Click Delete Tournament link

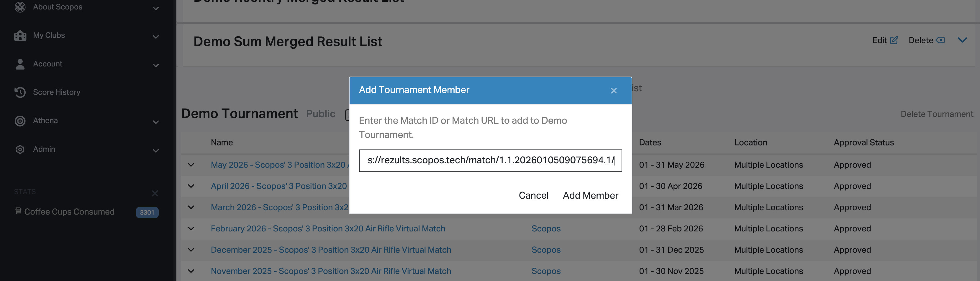coord(937,114)
